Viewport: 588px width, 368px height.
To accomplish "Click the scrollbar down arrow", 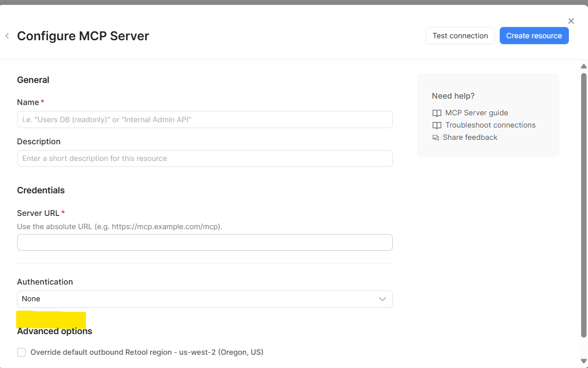I will [584, 361].
